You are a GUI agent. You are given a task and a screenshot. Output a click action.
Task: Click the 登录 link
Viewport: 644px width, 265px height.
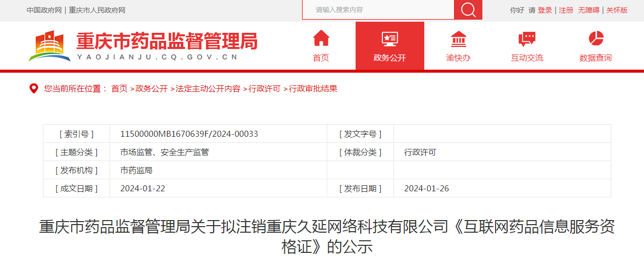[x=545, y=10]
